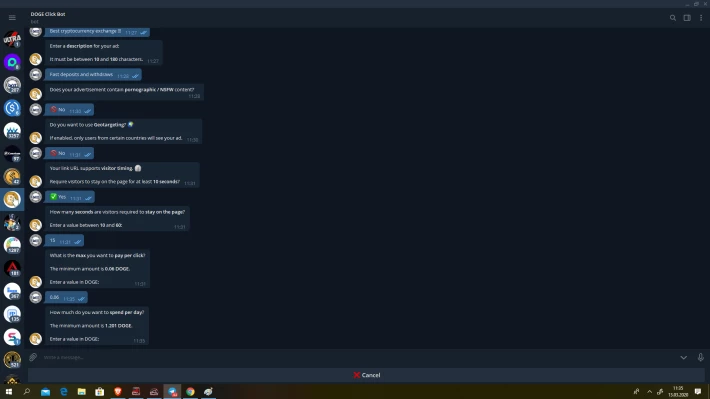Open the Mail app from the taskbar
The width and height of the screenshot is (710, 399).
click(x=45, y=392)
